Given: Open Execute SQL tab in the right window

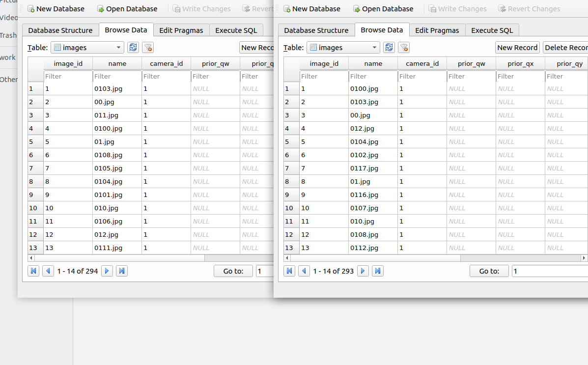Looking at the screenshot, I should point(492,30).
